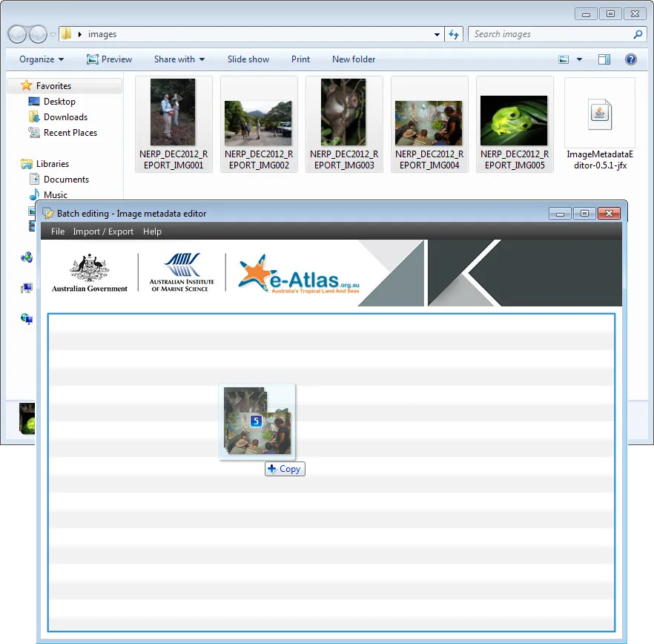Toggle the preview pane icon
Image resolution: width=654 pixels, height=644 pixels.
[604, 59]
